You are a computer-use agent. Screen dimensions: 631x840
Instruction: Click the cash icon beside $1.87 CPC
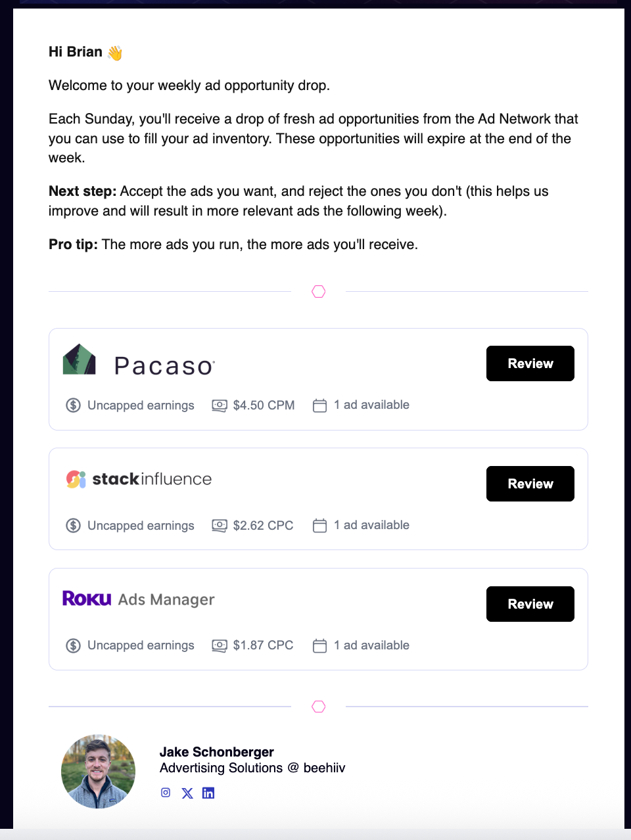coord(220,645)
